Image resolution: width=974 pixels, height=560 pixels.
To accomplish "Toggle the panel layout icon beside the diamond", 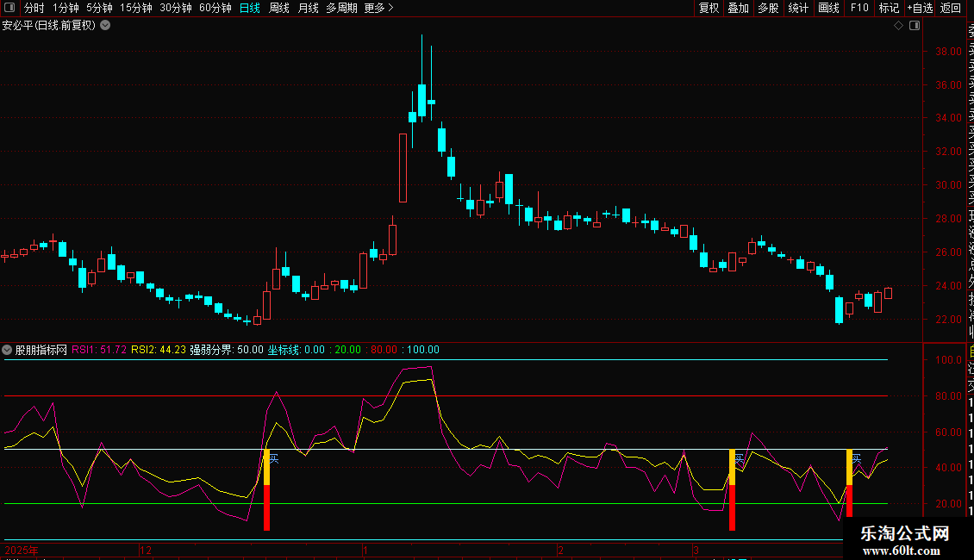I will tap(915, 26).
